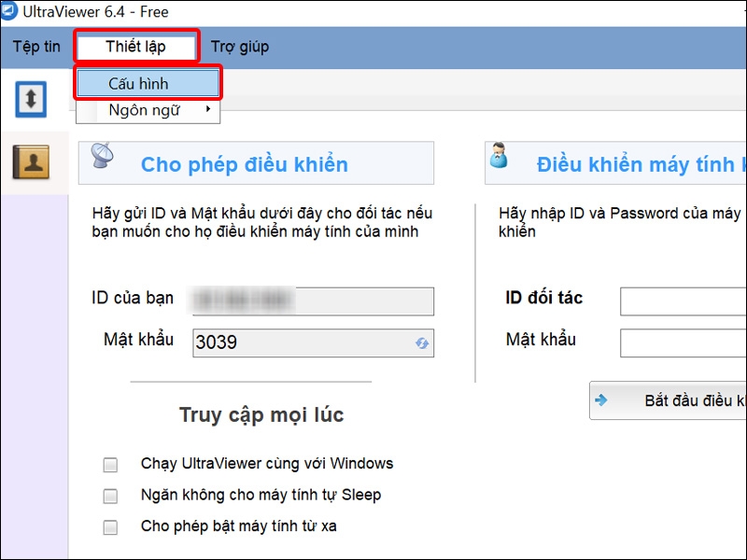Screen dimensions: 747x560
Task: Select Cấu hình from the dropdown menu
Action: [148, 83]
